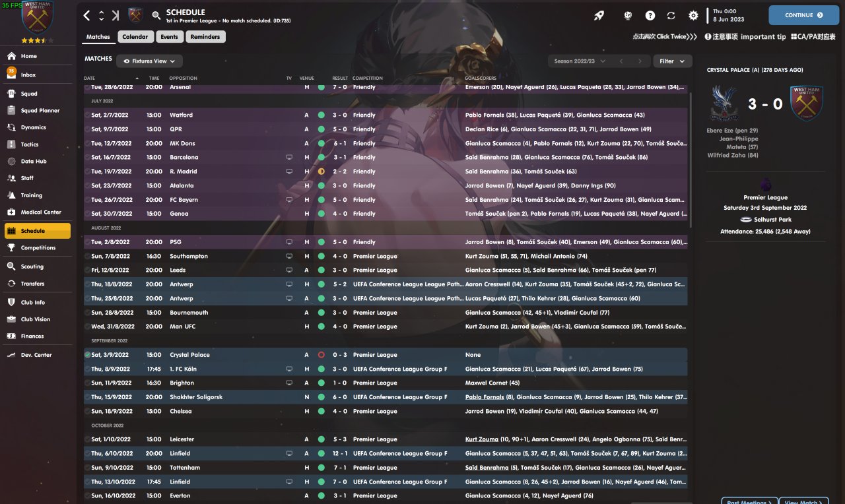The height and width of the screenshot is (504, 845).
Task: Select Club Info in the sidebar menu
Action: (38, 303)
